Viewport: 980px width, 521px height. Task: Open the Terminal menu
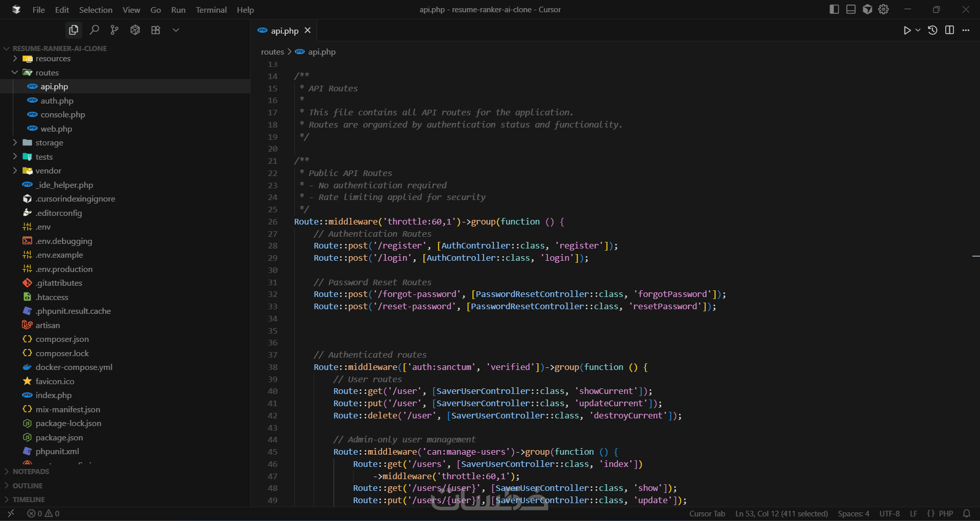211,10
